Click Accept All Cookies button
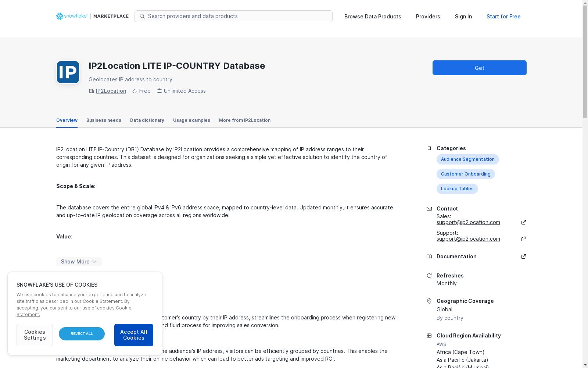 click(134, 335)
